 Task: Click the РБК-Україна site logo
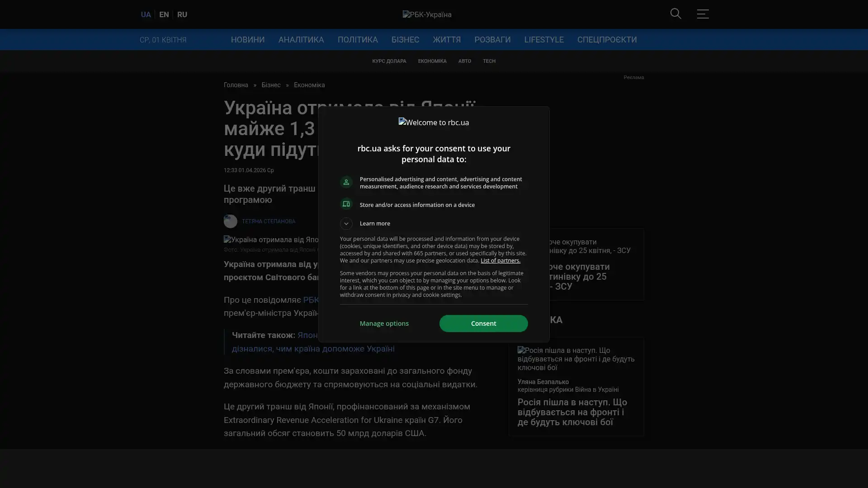[x=427, y=14]
